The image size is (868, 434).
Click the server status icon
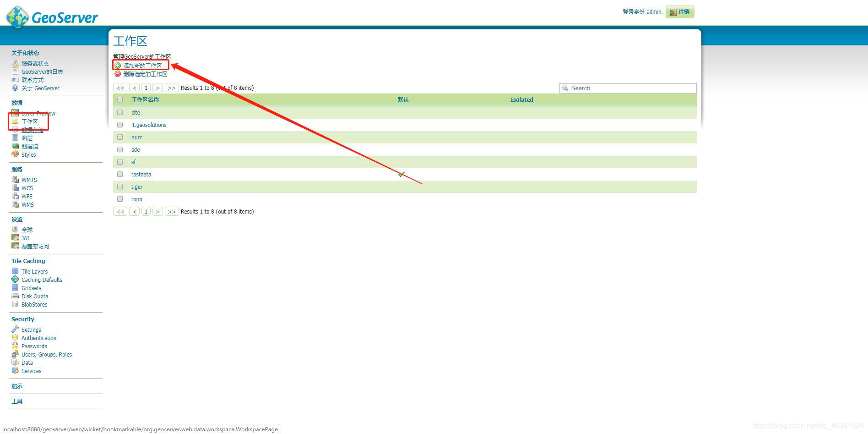coord(15,63)
